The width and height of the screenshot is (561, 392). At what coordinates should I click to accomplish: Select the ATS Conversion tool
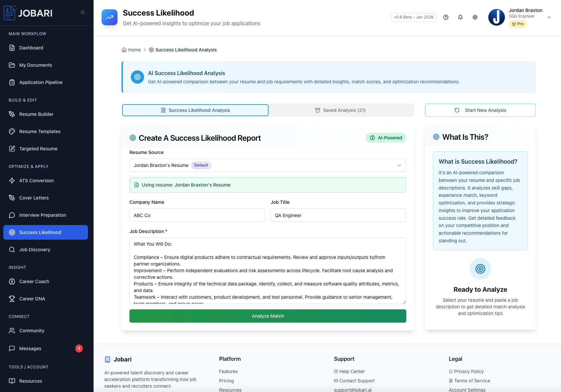[37, 181]
